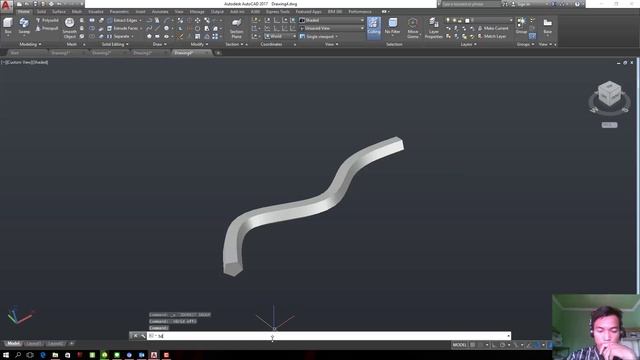Open Layer Properties manager
This screenshot has width=640, height=360.
coord(433,28)
